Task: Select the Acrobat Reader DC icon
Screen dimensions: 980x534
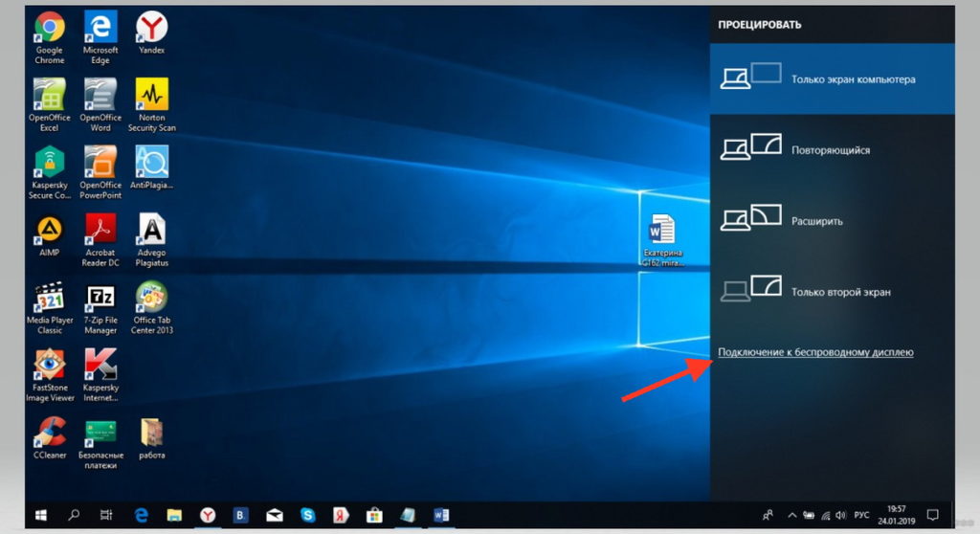Action: coord(100,230)
